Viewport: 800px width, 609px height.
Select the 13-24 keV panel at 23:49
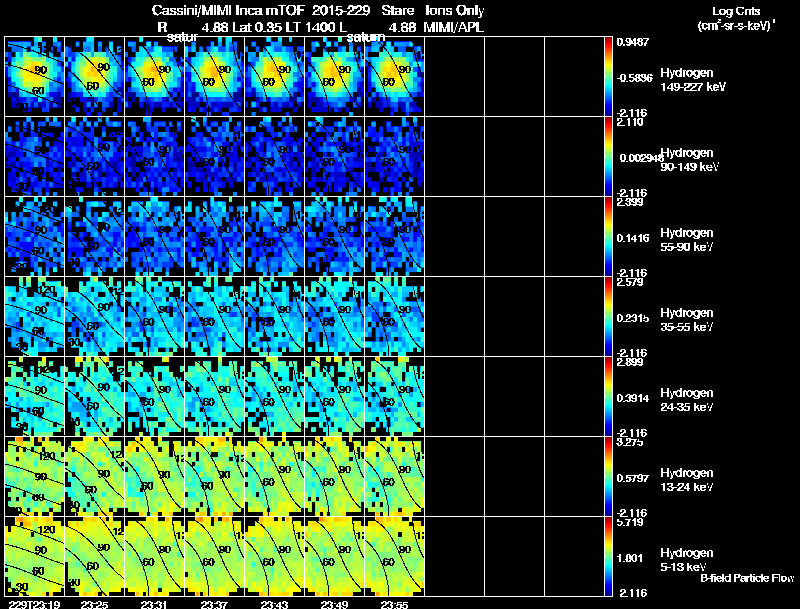tap(334, 477)
